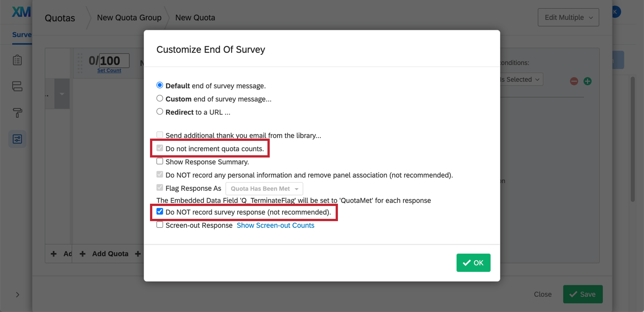Toggle Do NOT record personal information checkbox
644x312 pixels.
(160, 175)
